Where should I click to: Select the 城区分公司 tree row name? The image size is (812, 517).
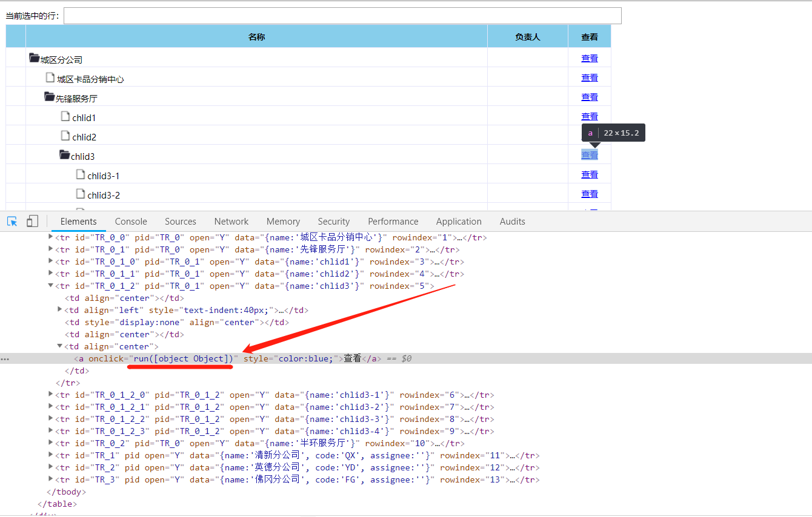61,59
